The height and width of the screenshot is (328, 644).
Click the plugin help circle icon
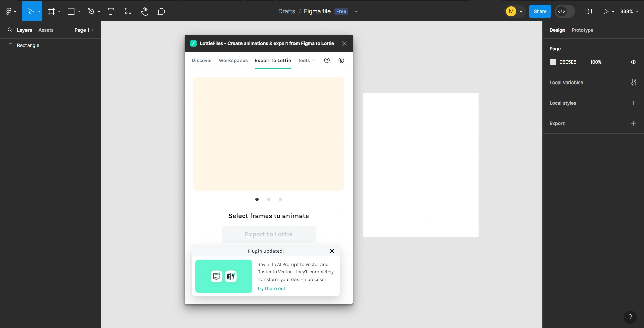pos(327,60)
